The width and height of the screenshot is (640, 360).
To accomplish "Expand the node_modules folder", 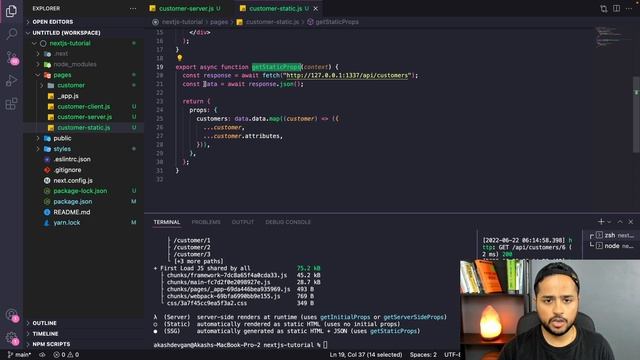I will [x=75, y=64].
